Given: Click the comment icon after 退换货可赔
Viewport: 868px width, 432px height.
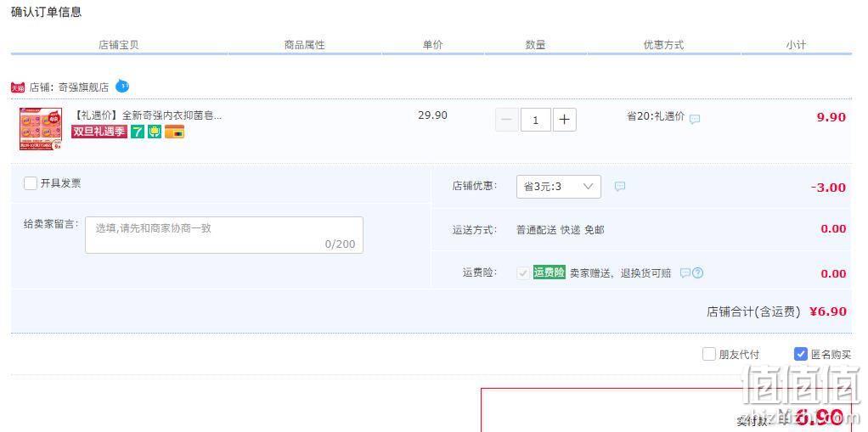Looking at the screenshot, I should [685, 272].
